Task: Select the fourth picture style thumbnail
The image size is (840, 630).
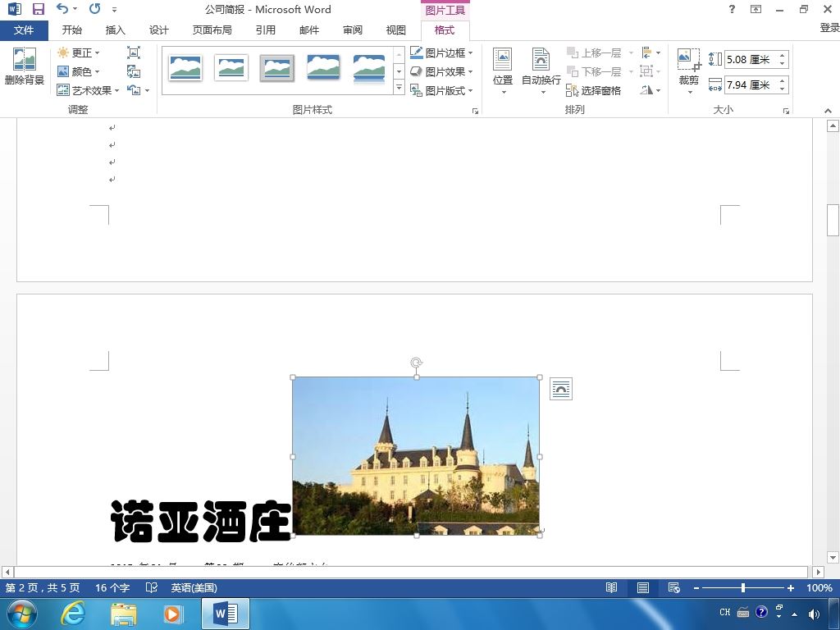Action: (x=323, y=69)
